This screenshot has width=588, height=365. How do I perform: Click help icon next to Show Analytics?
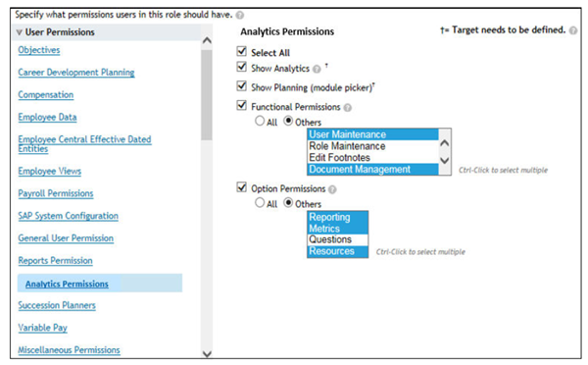(317, 69)
